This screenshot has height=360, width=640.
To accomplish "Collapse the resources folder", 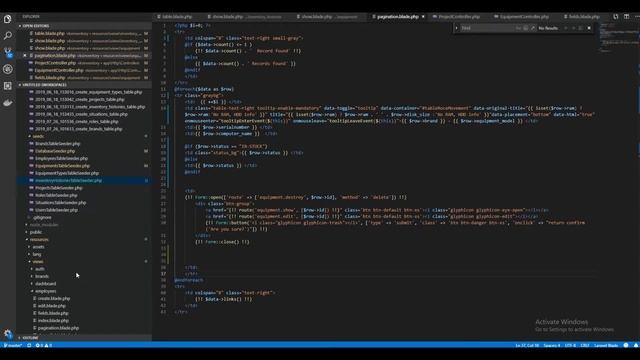I will point(39,240).
